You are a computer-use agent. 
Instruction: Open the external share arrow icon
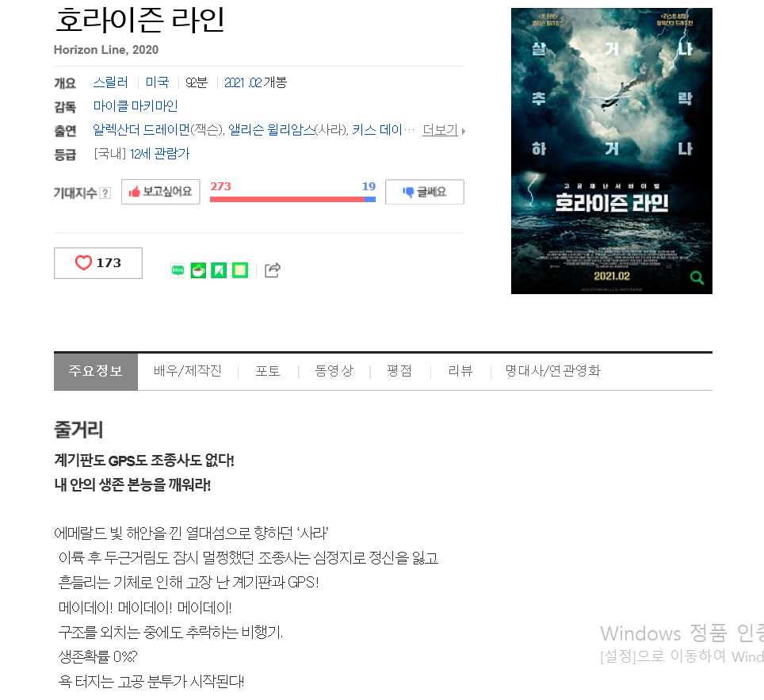tap(273, 270)
